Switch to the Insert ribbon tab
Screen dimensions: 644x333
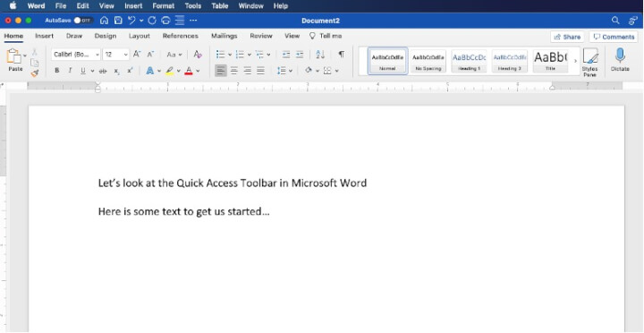coord(45,36)
